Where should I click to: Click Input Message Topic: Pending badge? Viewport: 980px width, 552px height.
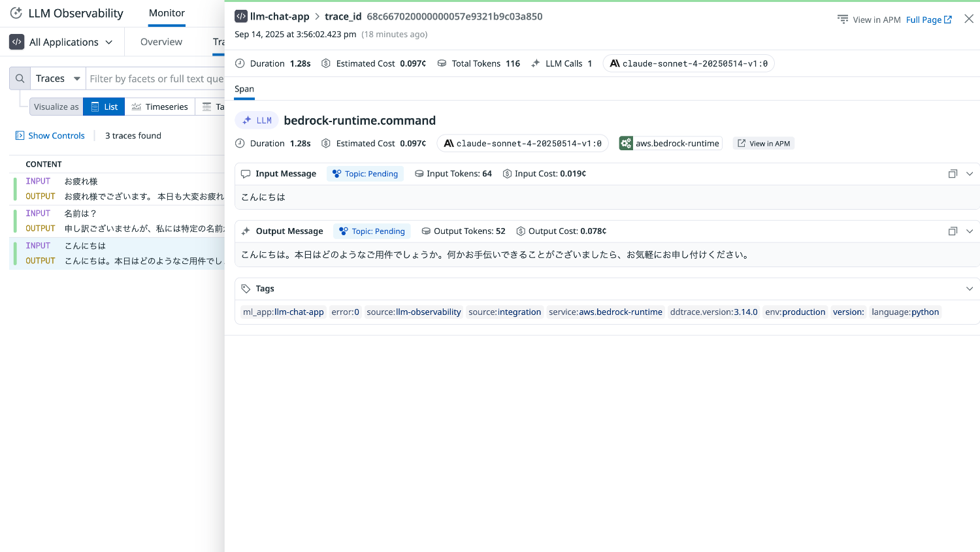pyautogui.click(x=365, y=174)
